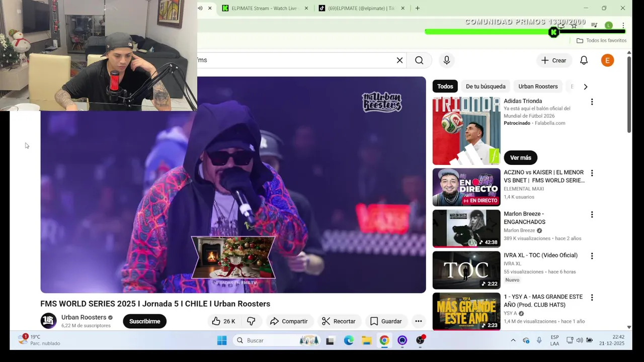Open options for IVRA XL TOC video

pyautogui.click(x=592, y=256)
